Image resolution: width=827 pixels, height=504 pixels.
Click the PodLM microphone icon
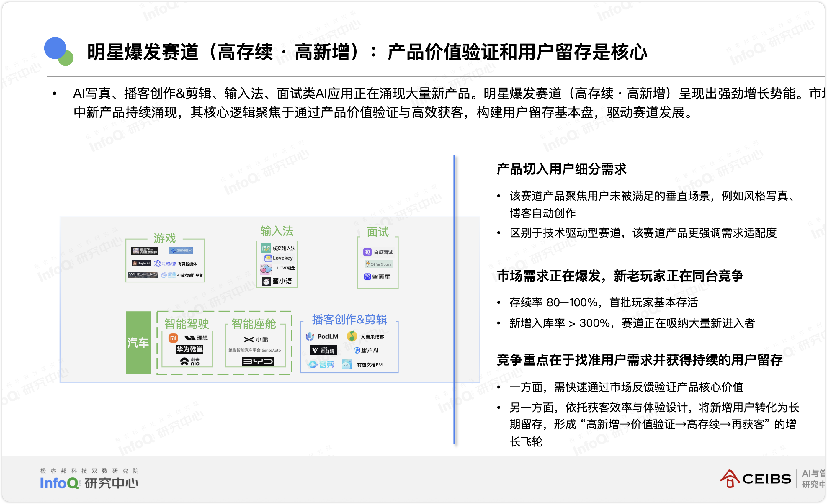click(310, 336)
